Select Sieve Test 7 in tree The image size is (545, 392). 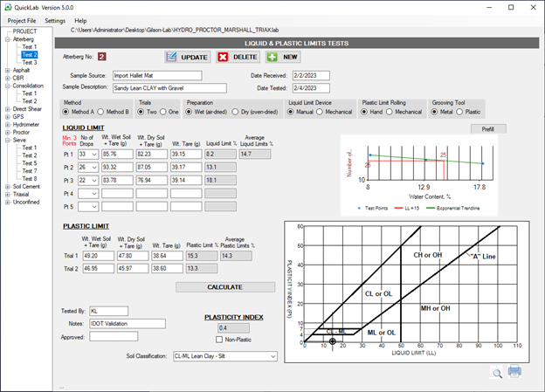pyautogui.click(x=29, y=171)
